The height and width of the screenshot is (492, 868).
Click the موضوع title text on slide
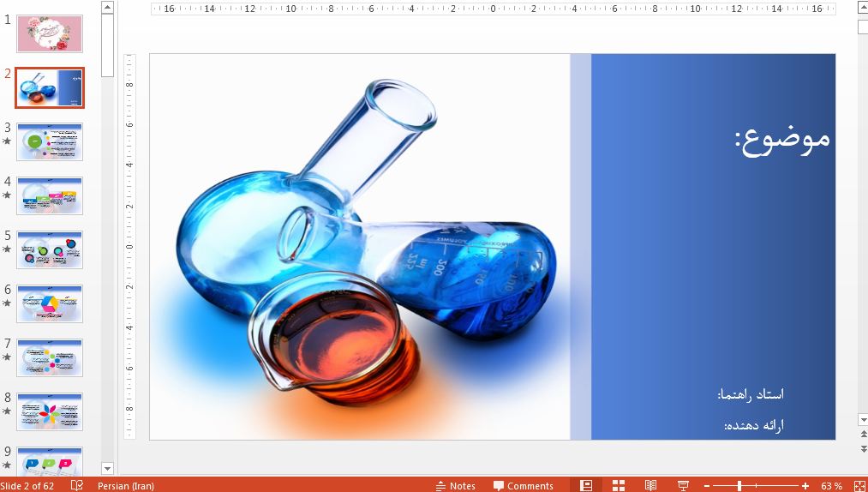[x=781, y=139]
